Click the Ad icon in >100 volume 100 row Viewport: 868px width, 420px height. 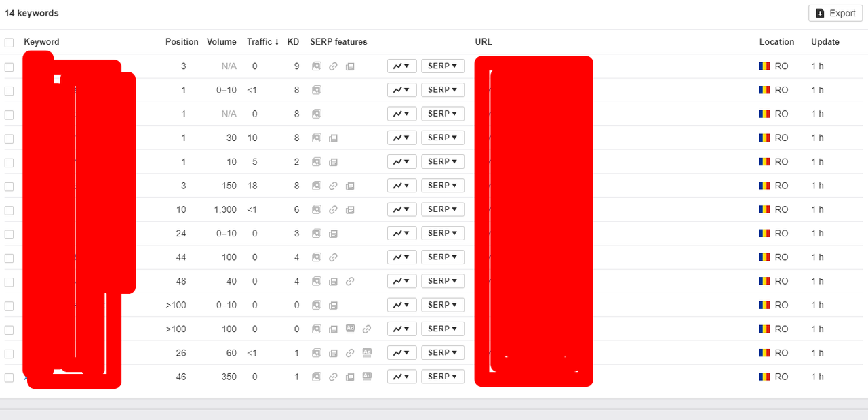click(350, 329)
